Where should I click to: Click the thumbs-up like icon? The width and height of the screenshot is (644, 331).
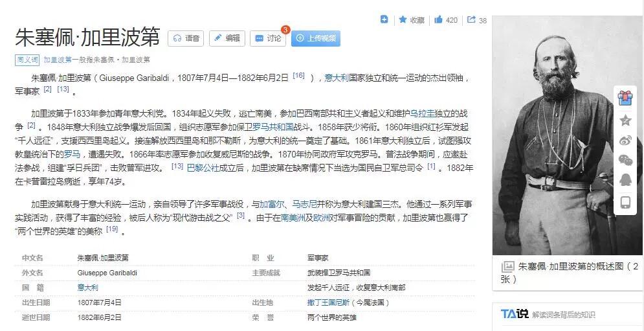[439, 20]
